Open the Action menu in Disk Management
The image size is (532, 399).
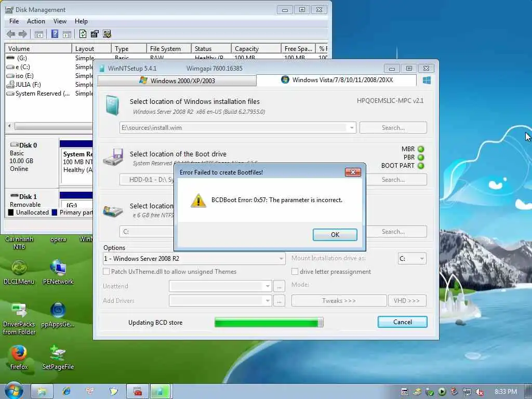[36, 21]
